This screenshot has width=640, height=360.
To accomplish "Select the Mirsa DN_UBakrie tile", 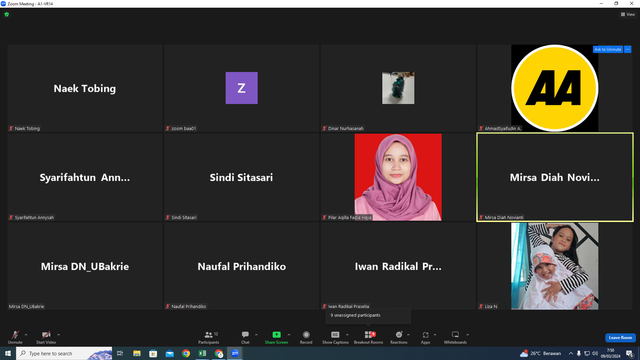I will coord(85,266).
